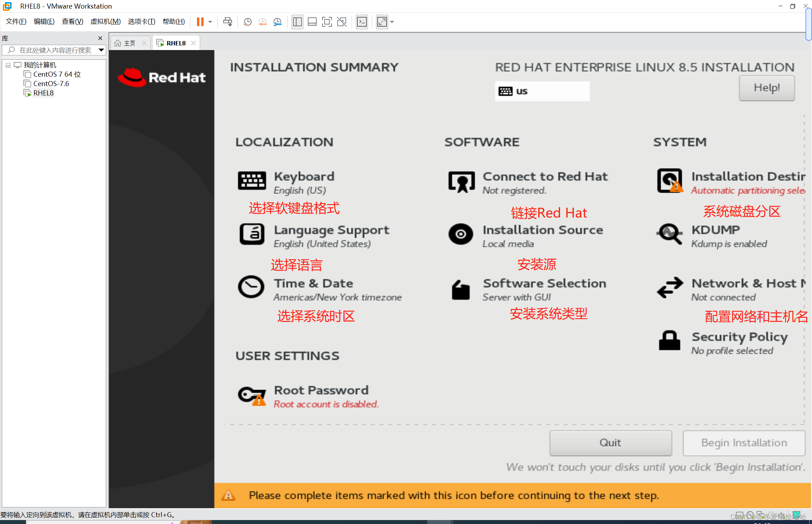Open the 选项卡(T) menu

[141, 22]
